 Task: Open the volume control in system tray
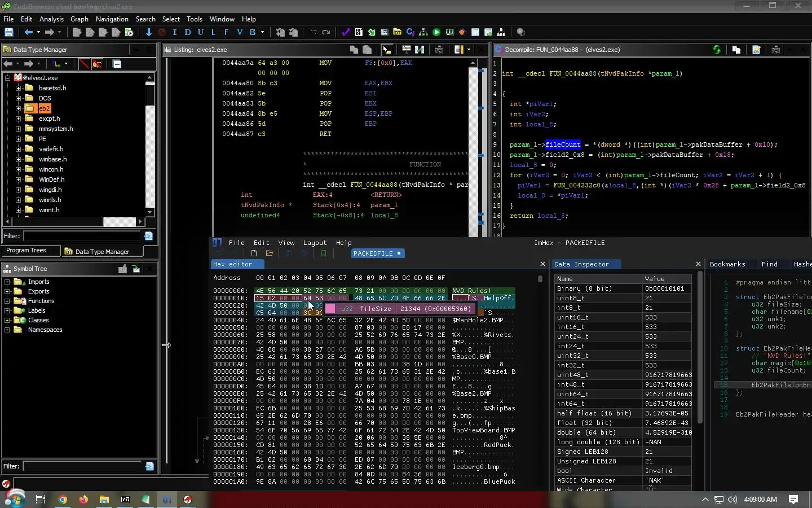(x=732, y=500)
